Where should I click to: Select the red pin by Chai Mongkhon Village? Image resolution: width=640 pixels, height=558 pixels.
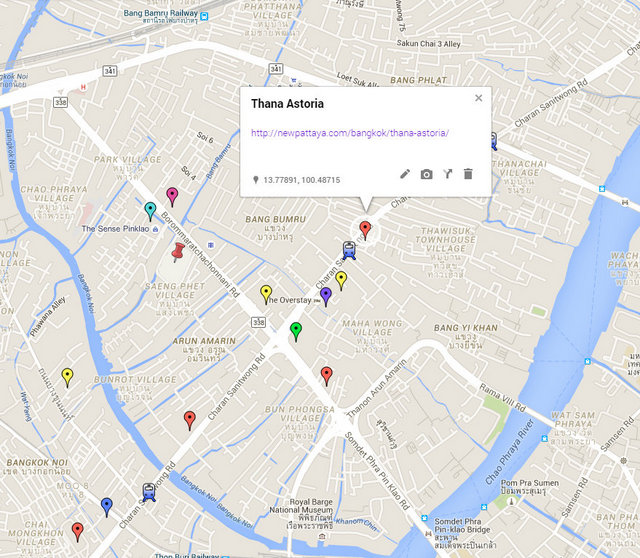point(78,532)
